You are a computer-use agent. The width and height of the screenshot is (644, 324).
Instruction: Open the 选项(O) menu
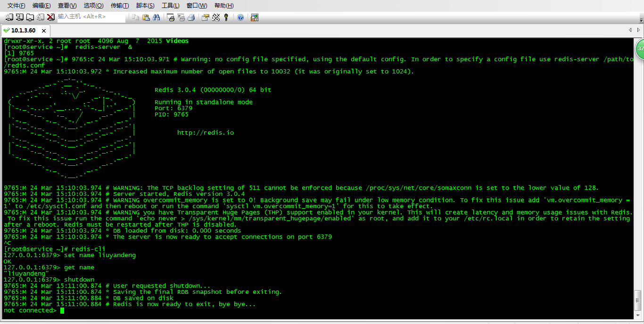(x=93, y=6)
